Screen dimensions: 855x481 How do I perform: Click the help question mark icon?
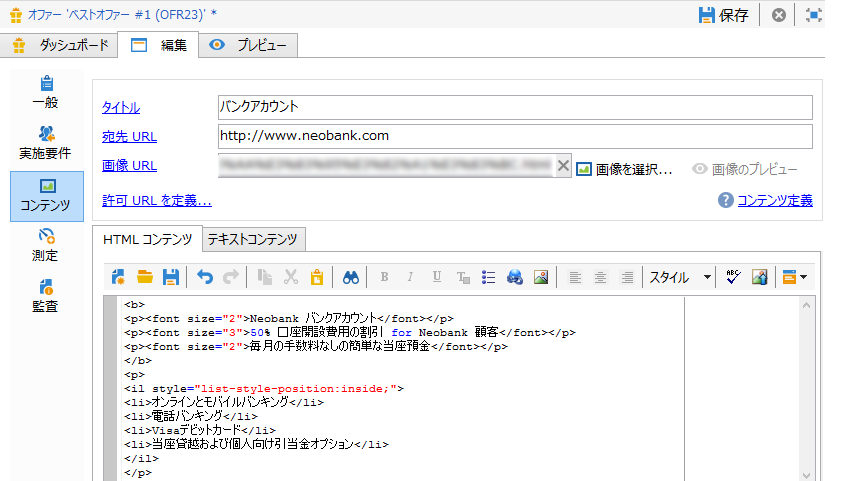[725, 200]
